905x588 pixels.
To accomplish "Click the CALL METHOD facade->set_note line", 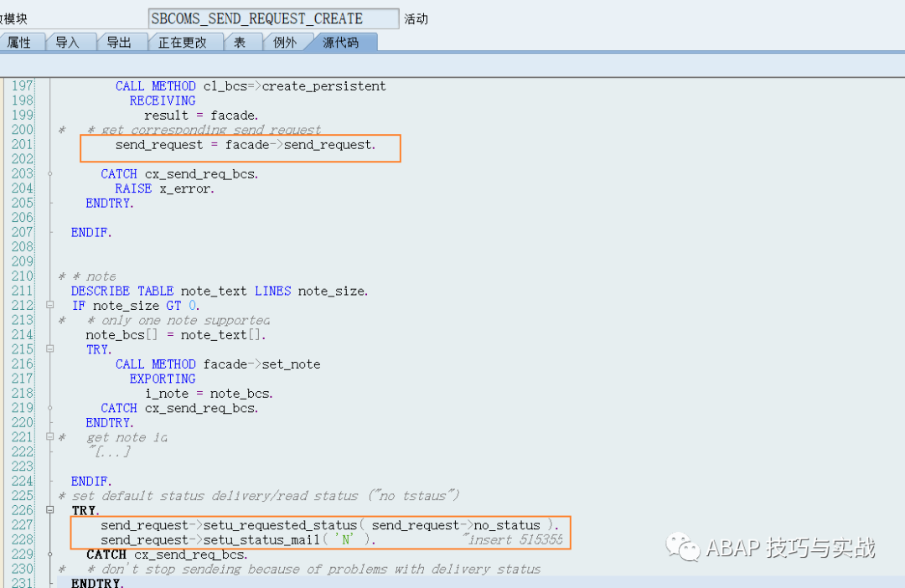I will pyautogui.click(x=218, y=364).
